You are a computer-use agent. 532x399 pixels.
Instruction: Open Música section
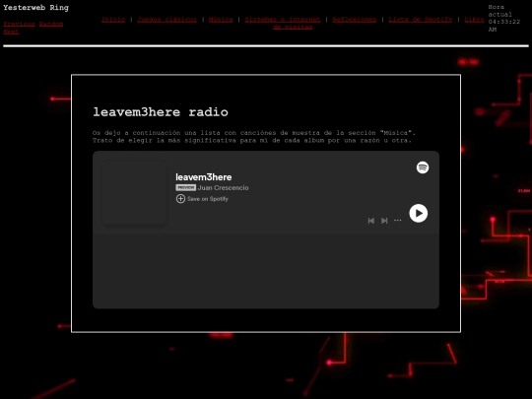coord(221,20)
